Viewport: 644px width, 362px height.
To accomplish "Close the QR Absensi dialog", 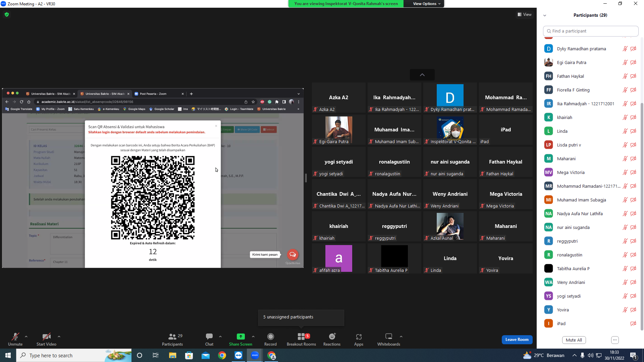I will click(x=216, y=126).
